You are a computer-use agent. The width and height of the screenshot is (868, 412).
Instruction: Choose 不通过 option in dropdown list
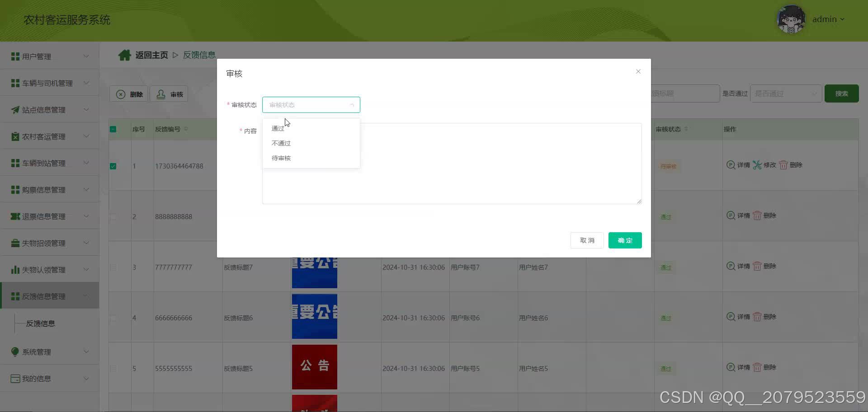pos(311,143)
